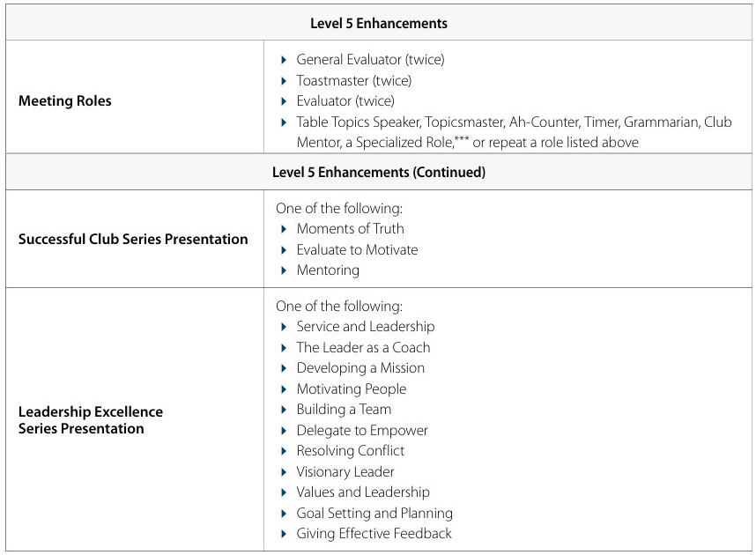Click the Evaluate to Motivate item
Image resolution: width=756 pixels, height=555 pixels.
(x=357, y=250)
